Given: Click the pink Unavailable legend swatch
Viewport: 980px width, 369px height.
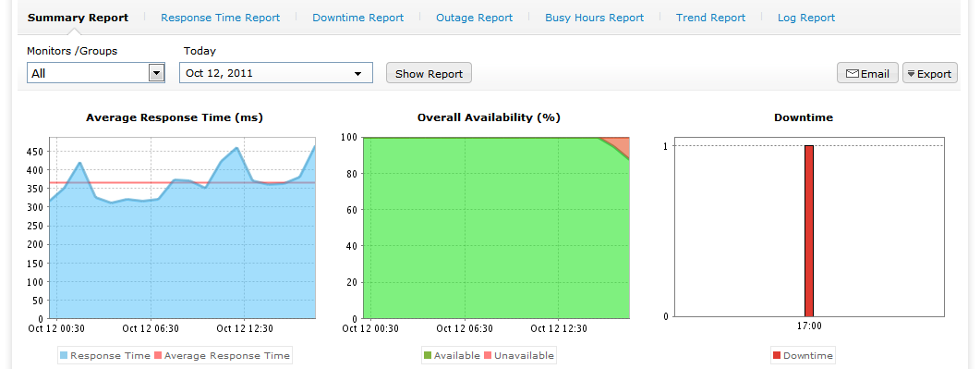Looking at the screenshot, I should point(488,355).
